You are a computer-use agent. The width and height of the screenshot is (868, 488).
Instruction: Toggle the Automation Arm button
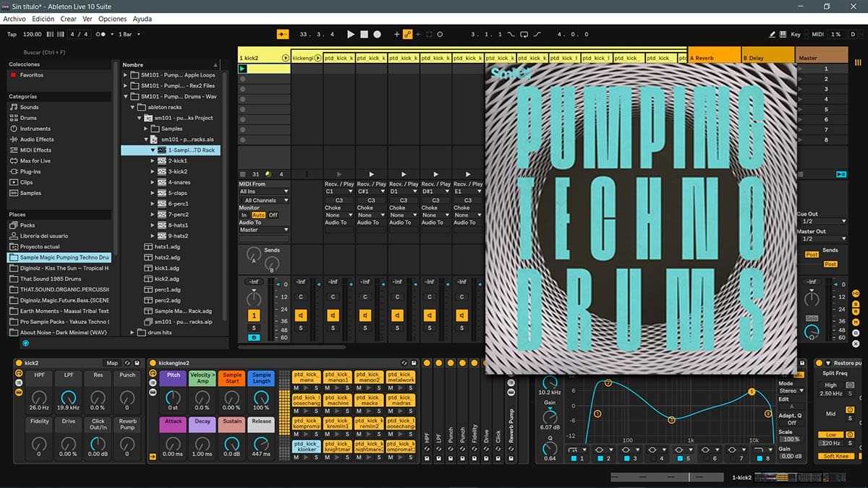point(407,34)
